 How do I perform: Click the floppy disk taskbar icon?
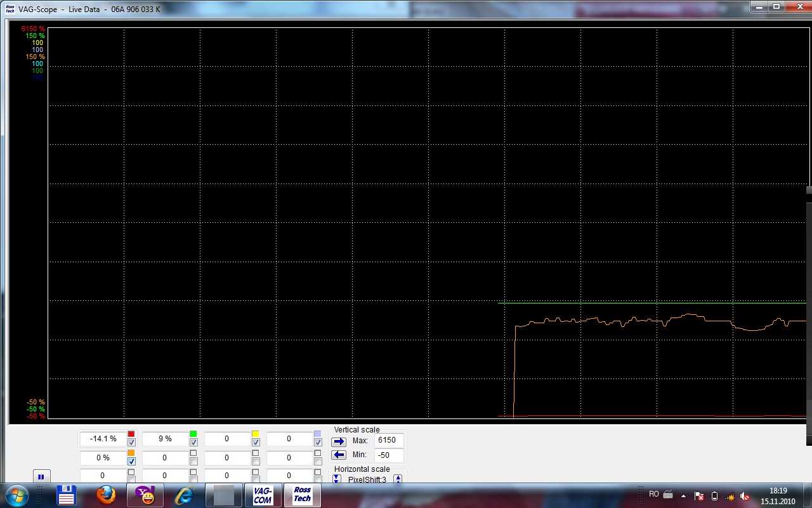[x=66, y=495]
